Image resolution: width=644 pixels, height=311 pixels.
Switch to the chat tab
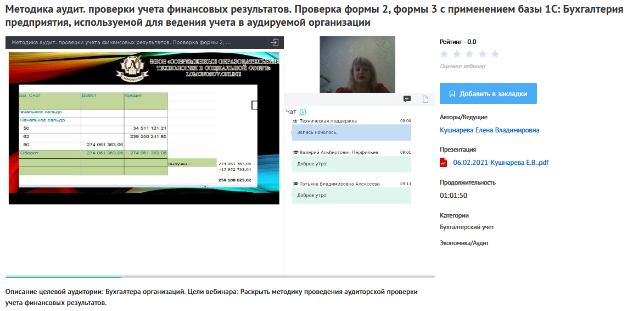click(x=407, y=99)
